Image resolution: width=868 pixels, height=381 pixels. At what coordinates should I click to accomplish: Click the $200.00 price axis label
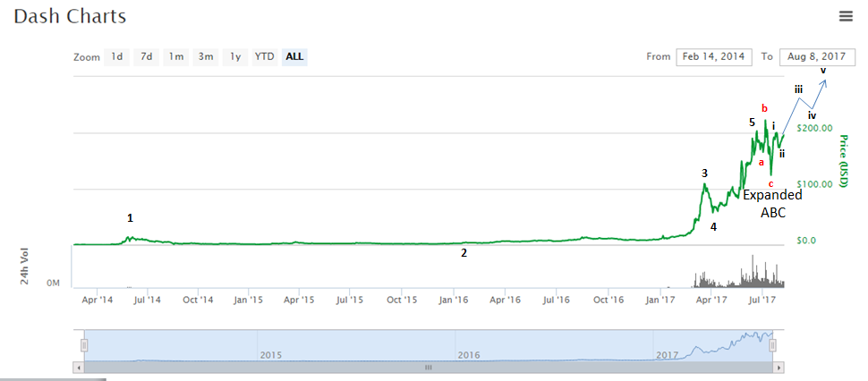[815, 128]
